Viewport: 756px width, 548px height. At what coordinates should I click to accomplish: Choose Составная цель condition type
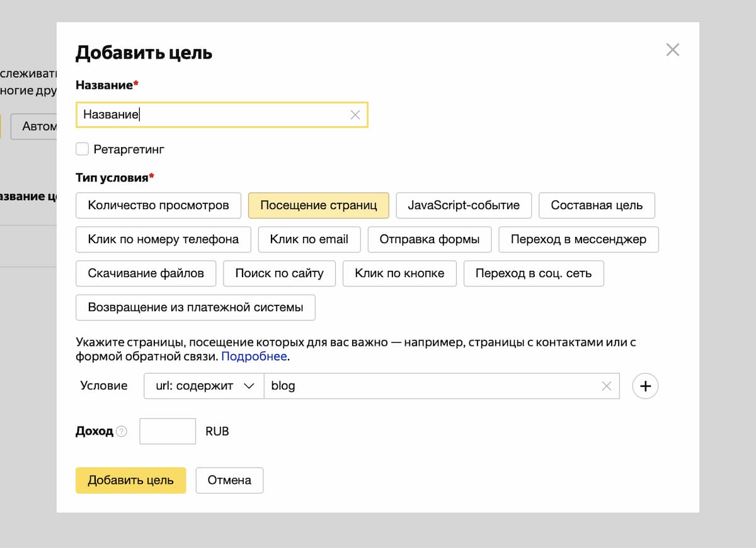[597, 205]
